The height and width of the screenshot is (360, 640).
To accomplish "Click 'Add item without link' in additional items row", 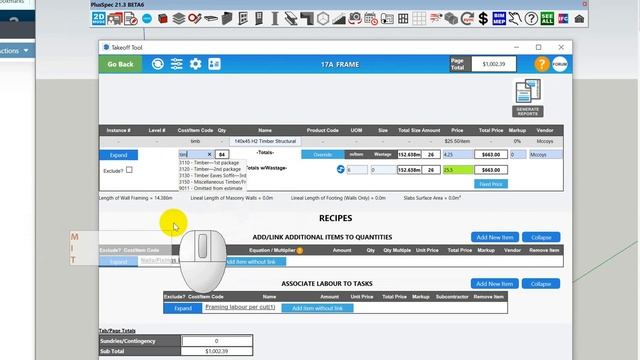I will click(x=255, y=262).
